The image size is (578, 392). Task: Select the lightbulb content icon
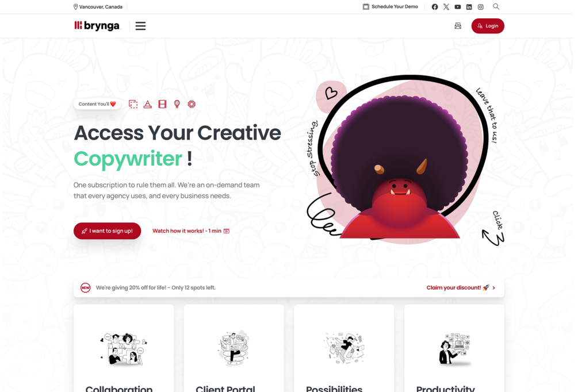(x=177, y=104)
